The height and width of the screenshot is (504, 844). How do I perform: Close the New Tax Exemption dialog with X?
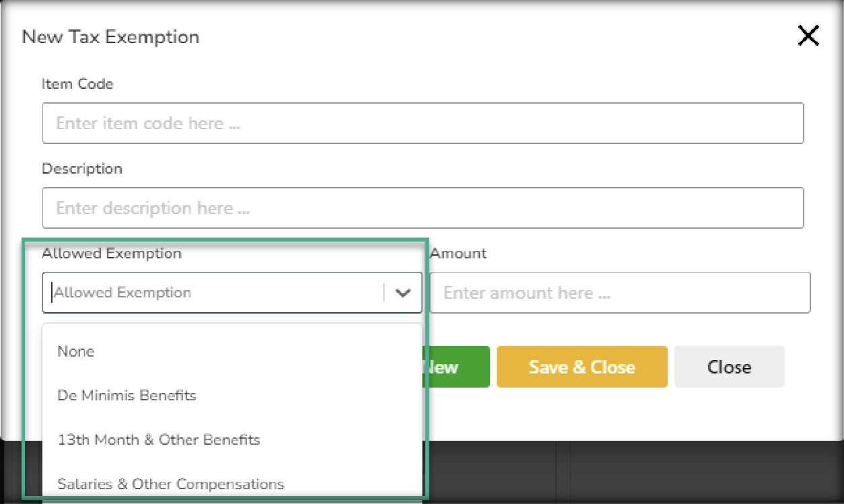(x=808, y=36)
